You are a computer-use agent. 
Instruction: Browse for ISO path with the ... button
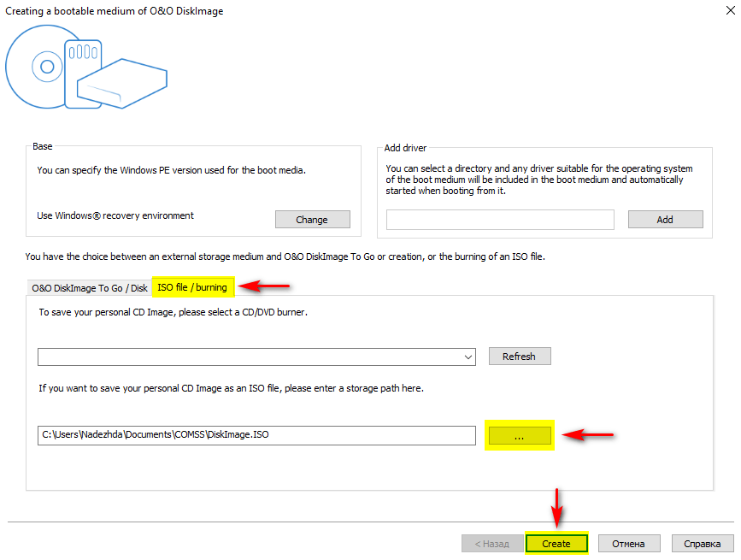(520, 436)
